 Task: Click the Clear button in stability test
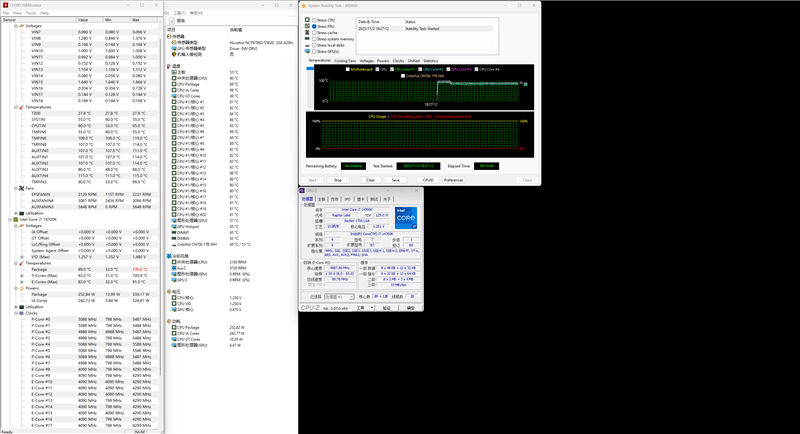[370, 180]
